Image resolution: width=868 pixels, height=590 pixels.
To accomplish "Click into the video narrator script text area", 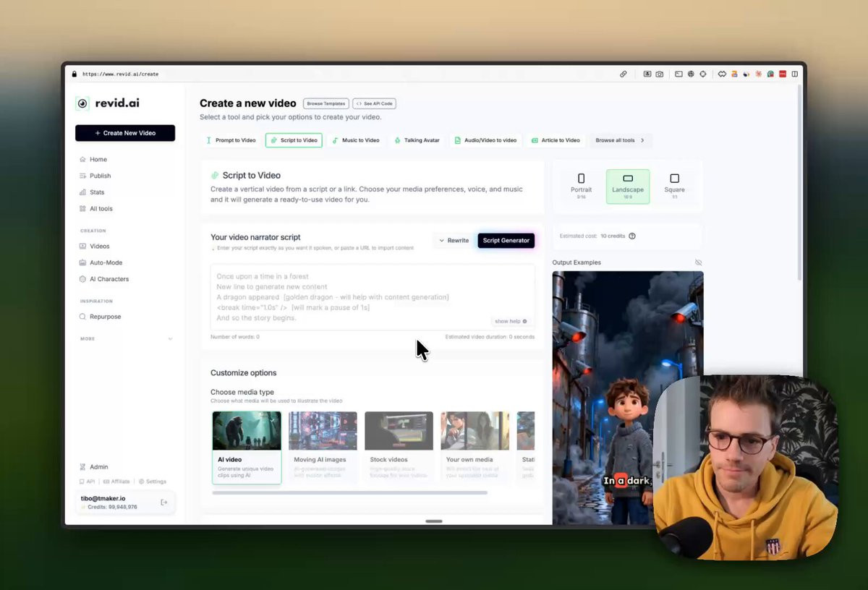I will (373, 297).
